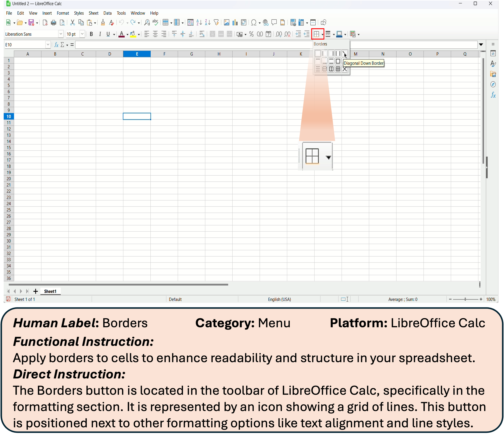Click the Borders toolbar button
The height and width of the screenshot is (440, 504).
coord(316,34)
